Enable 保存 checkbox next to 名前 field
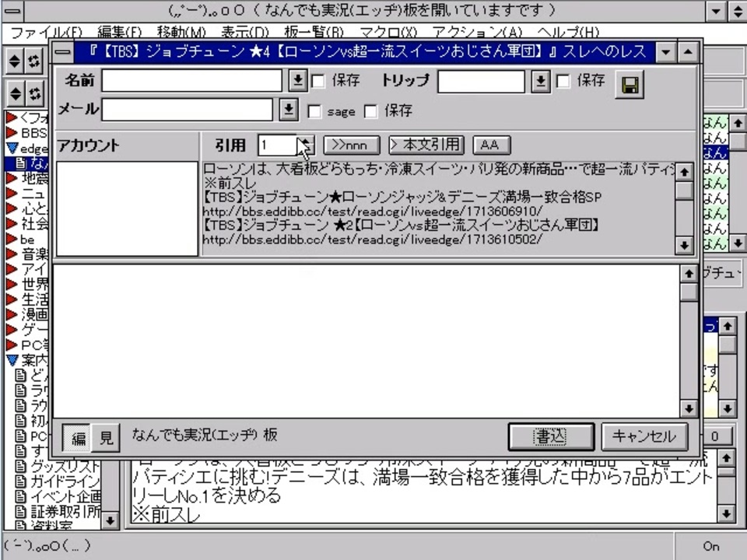This screenshot has width=747, height=560. 317,80
